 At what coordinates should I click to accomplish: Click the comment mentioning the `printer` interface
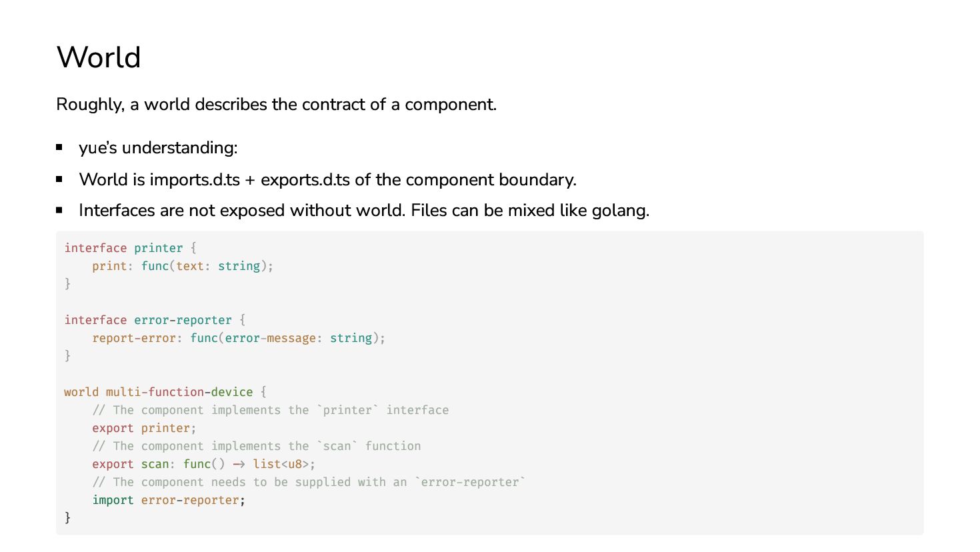click(270, 410)
